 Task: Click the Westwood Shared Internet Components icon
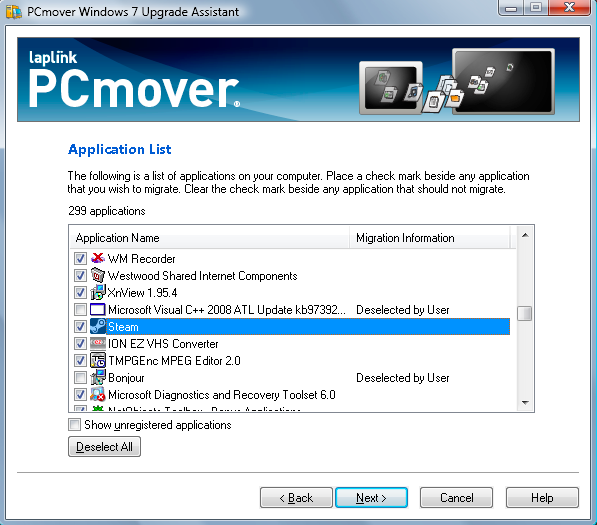click(97, 275)
